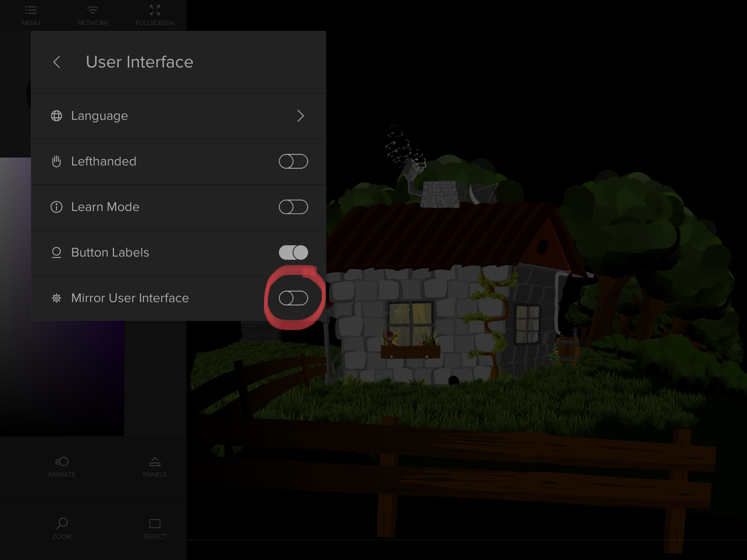Go back using the left chevron

[57, 62]
